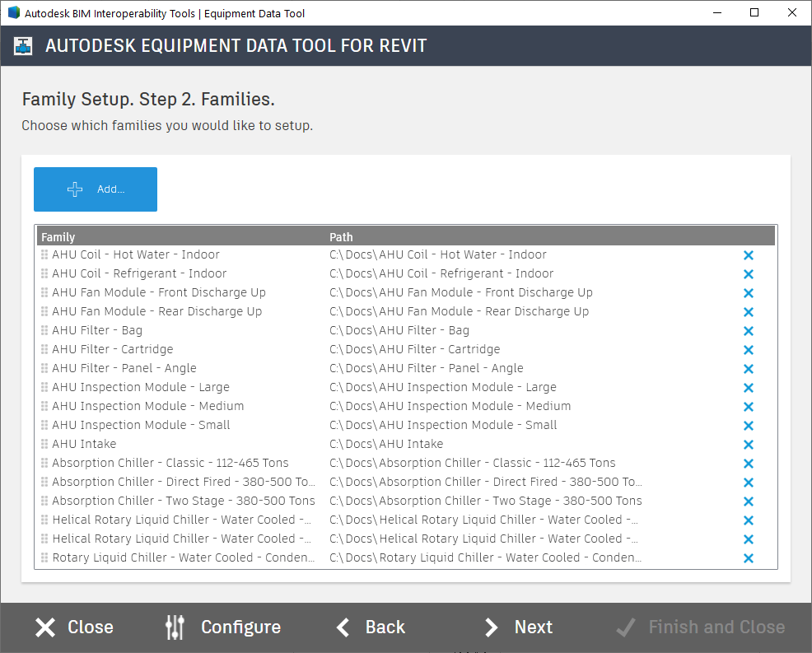Click the Path column header
The height and width of the screenshot is (653, 812).
pos(341,236)
